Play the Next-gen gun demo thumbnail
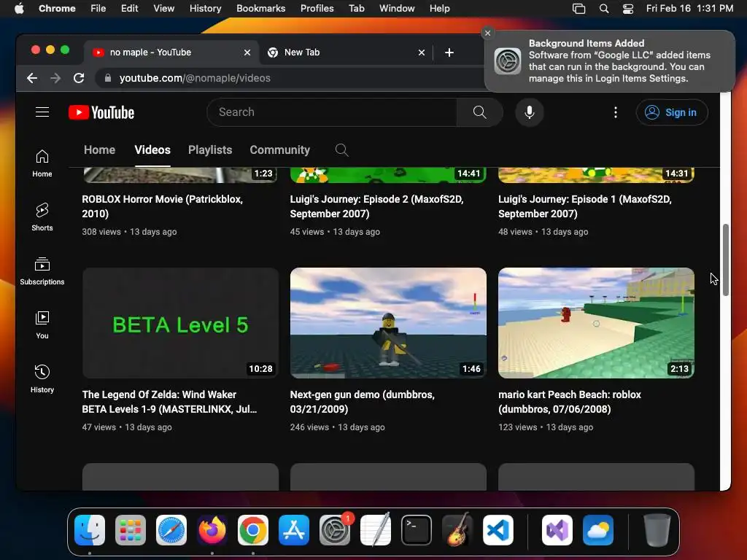 click(388, 323)
